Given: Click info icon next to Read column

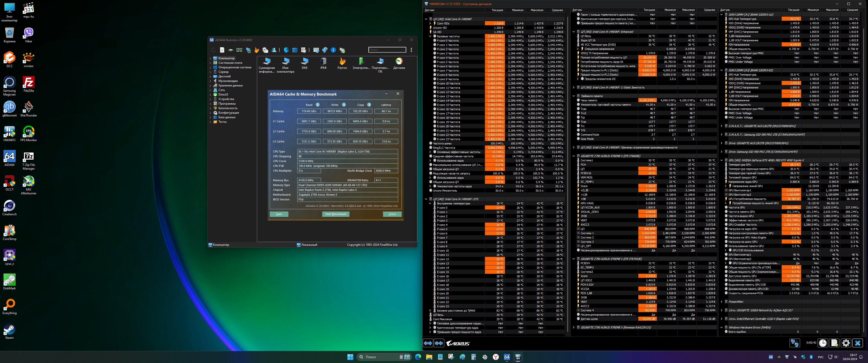Looking at the screenshot, I should pyautogui.click(x=318, y=105).
